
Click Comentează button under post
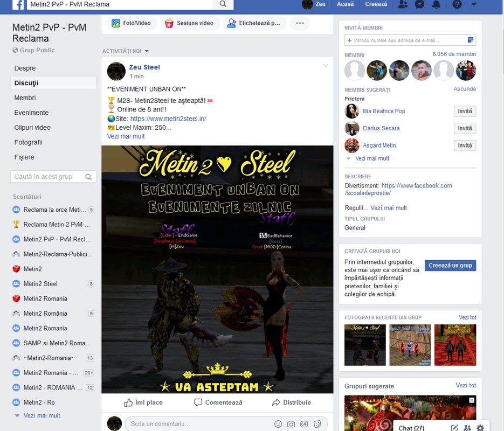coord(218,402)
